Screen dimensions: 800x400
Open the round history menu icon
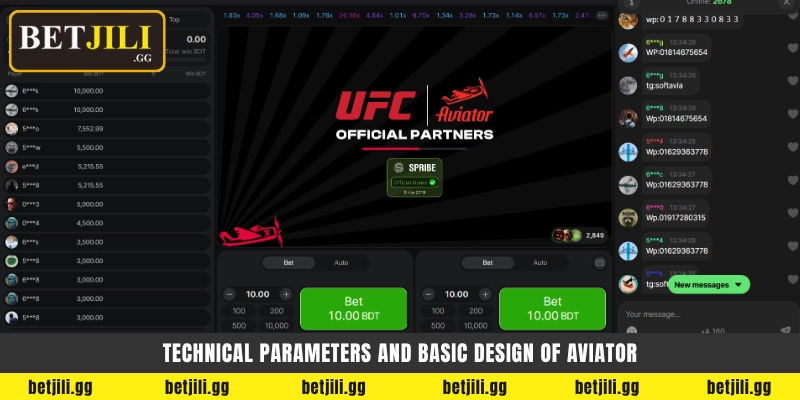[602, 15]
